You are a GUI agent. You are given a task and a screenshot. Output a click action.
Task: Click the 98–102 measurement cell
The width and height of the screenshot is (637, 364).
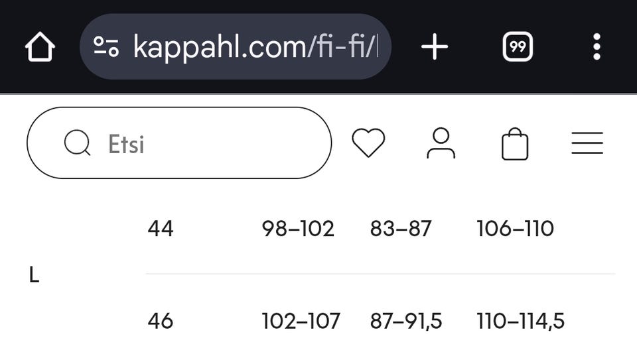coord(298,229)
